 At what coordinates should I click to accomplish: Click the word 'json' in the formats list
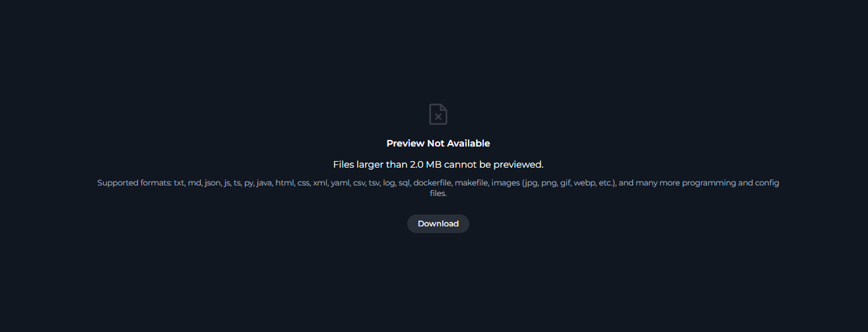point(213,183)
